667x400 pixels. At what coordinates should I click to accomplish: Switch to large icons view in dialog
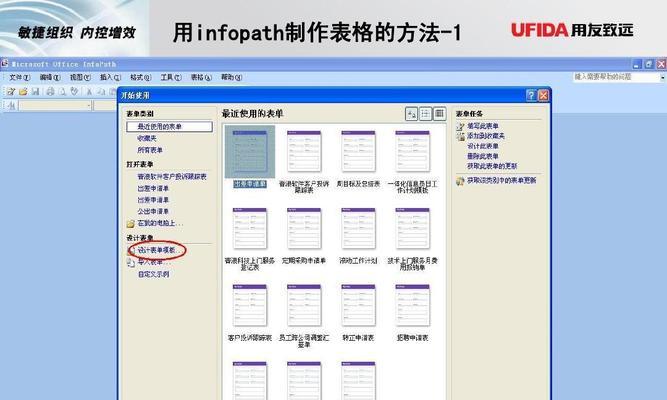point(411,114)
